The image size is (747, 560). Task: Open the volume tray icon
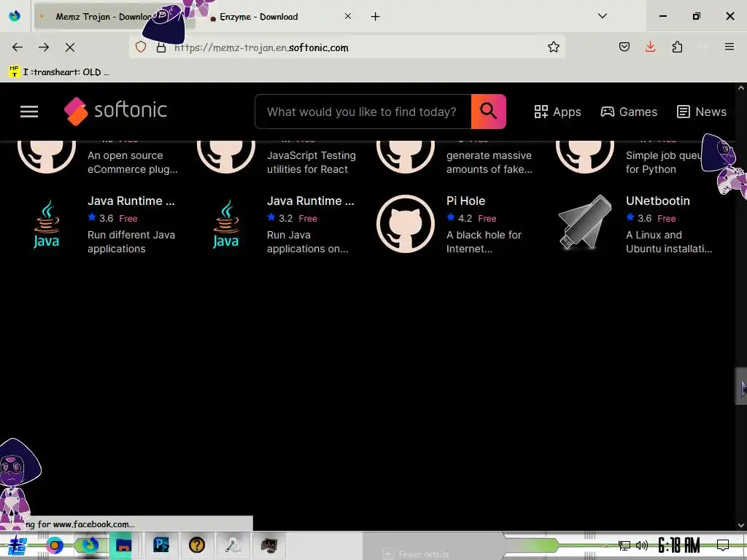(x=642, y=545)
